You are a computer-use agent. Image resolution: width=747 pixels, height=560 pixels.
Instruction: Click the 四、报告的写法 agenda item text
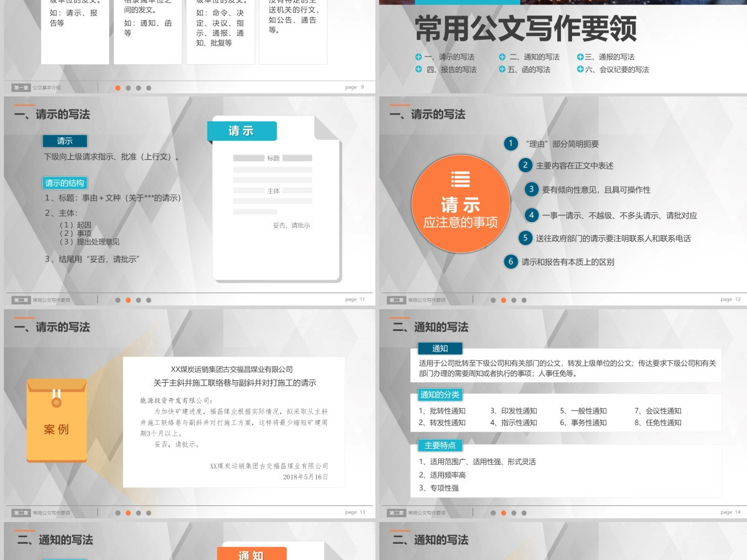coord(451,70)
